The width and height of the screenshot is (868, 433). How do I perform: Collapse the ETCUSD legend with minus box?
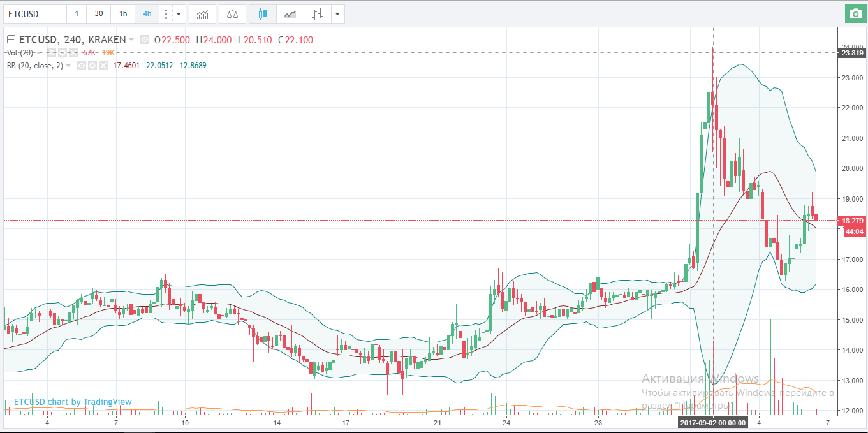11,40
